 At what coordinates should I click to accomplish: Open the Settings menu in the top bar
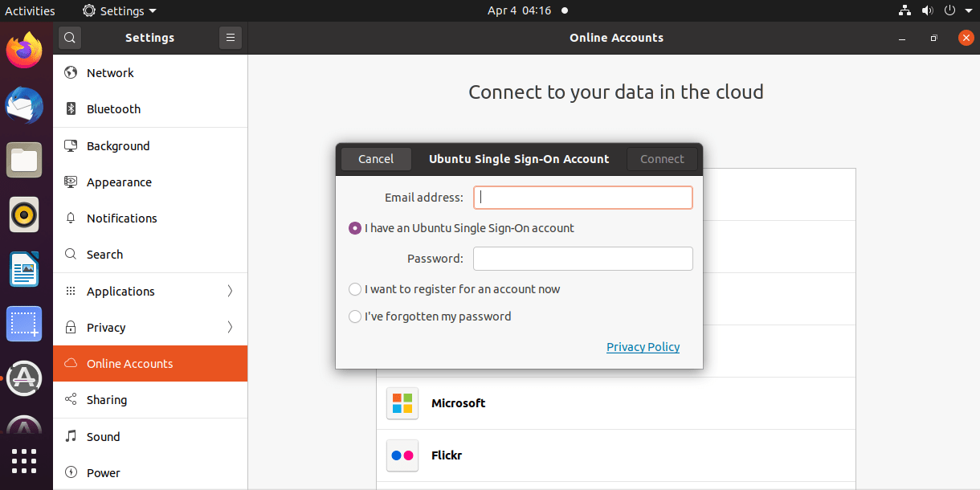coord(118,10)
